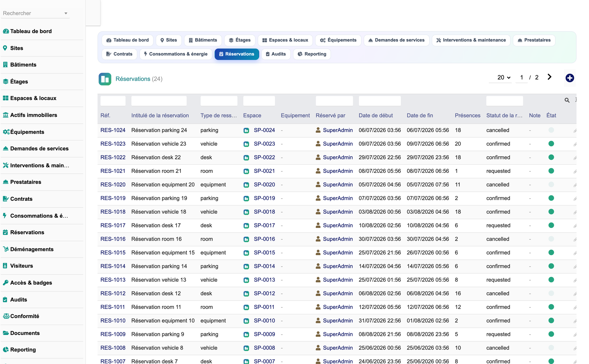
Task: Click the Réservations module icon beside the title
Action: [x=105, y=79]
